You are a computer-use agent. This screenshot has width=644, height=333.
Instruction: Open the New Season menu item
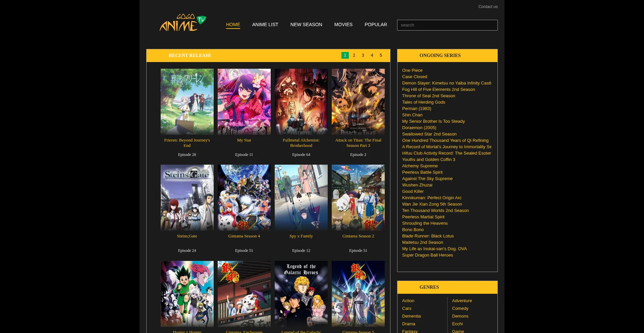[306, 24]
